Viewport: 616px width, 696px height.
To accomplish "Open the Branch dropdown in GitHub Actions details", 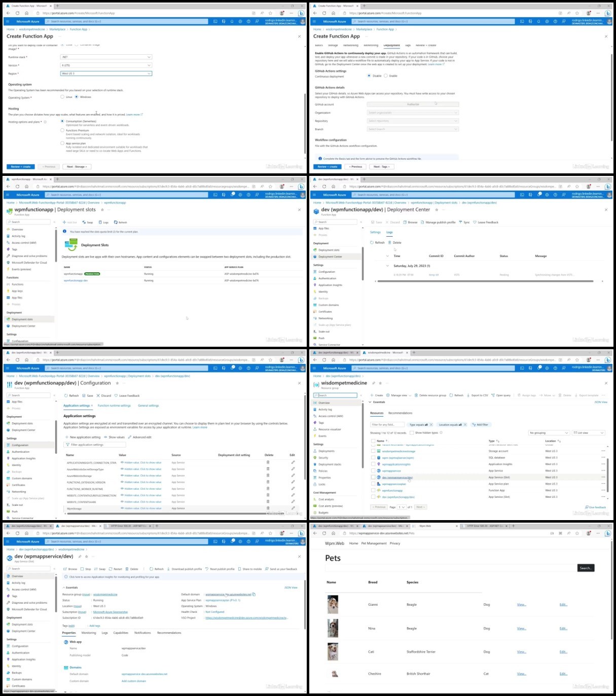I will 413,129.
